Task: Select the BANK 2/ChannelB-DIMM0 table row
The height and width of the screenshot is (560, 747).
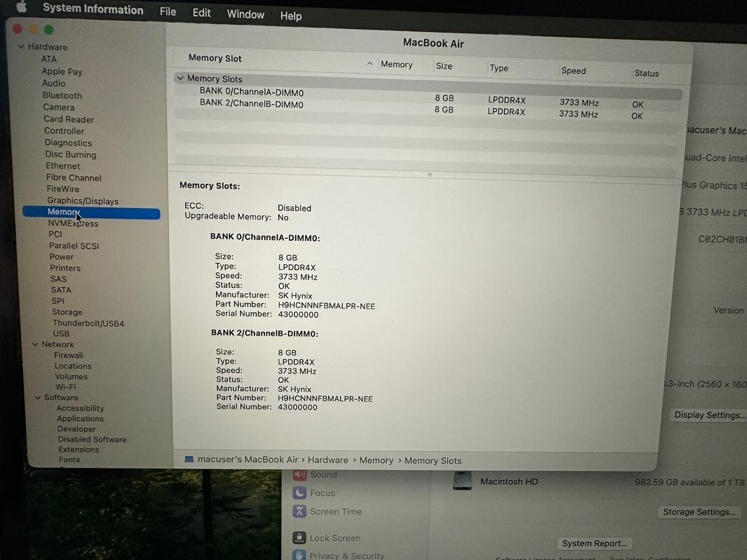Action: pyautogui.click(x=428, y=108)
